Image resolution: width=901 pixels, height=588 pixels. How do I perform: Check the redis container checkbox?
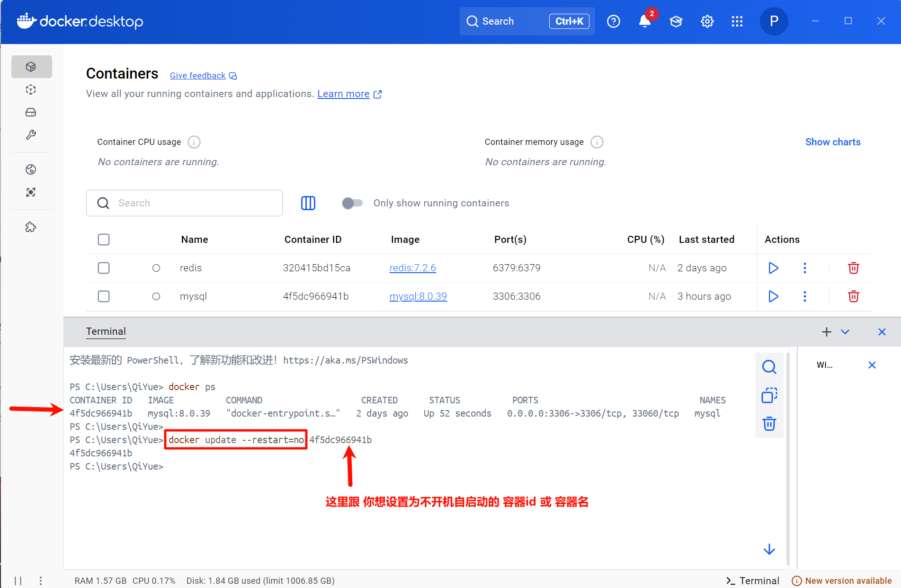pos(104,268)
